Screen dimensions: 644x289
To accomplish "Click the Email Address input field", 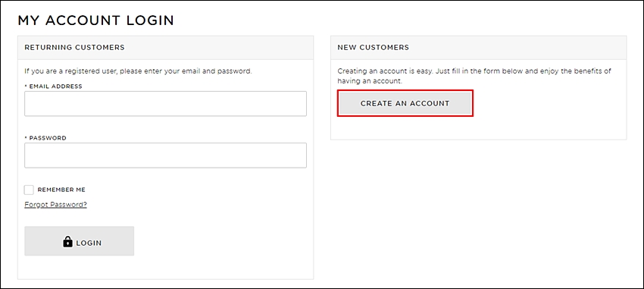I will [165, 104].
